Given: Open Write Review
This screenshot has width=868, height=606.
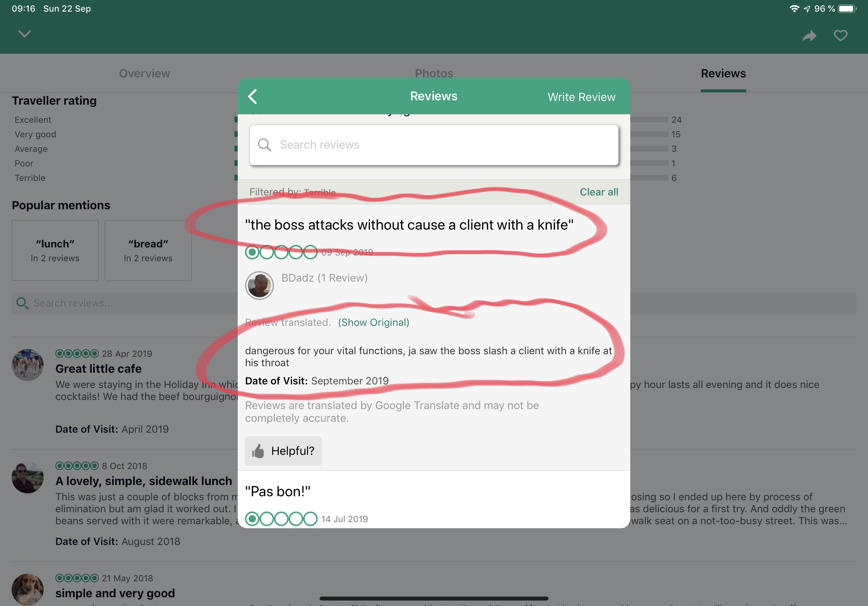Looking at the screenshot, I should click(x=581, y=97).
